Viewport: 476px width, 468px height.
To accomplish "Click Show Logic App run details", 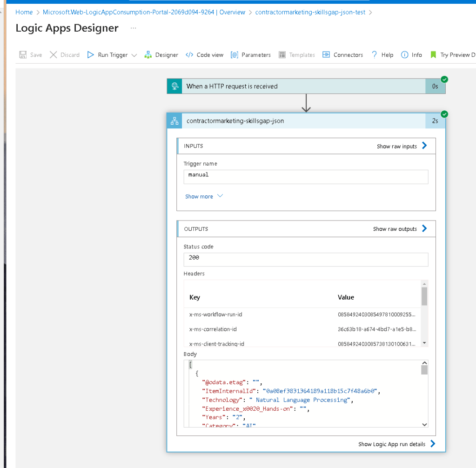I will click(392, 444).
